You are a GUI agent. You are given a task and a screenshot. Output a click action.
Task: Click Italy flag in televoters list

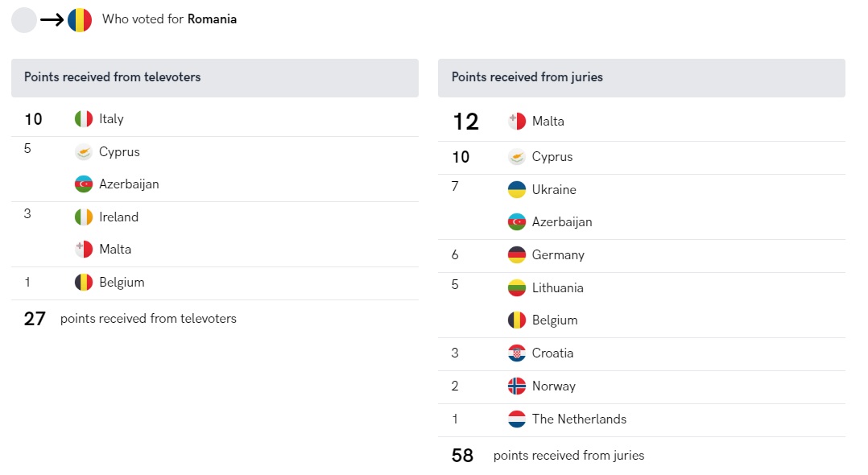84,119
